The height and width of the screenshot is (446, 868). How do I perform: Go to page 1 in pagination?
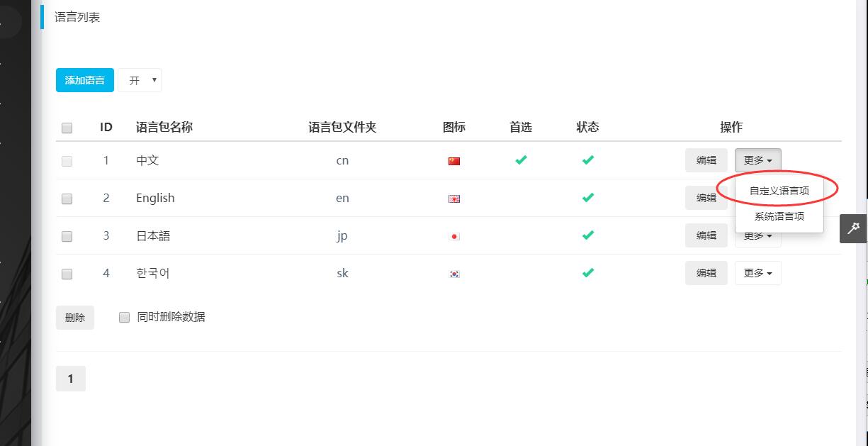71,379
